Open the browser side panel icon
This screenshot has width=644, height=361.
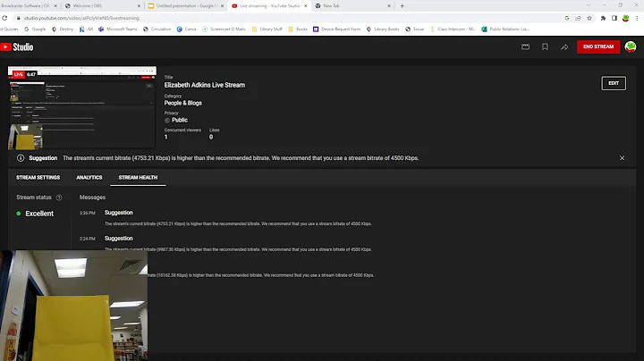pos(614,18)
